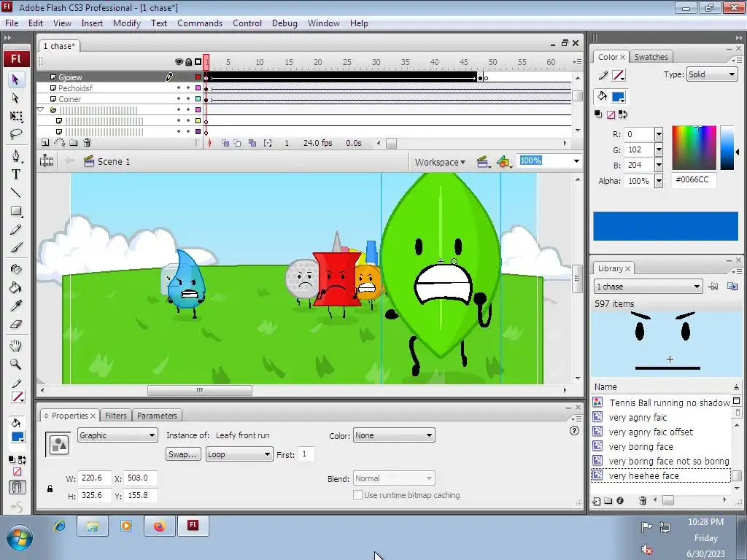747x560 pixels.
Task: Toggle Onion Skin Outlines button
Action: pyautogui.click(x=237, y=144)
